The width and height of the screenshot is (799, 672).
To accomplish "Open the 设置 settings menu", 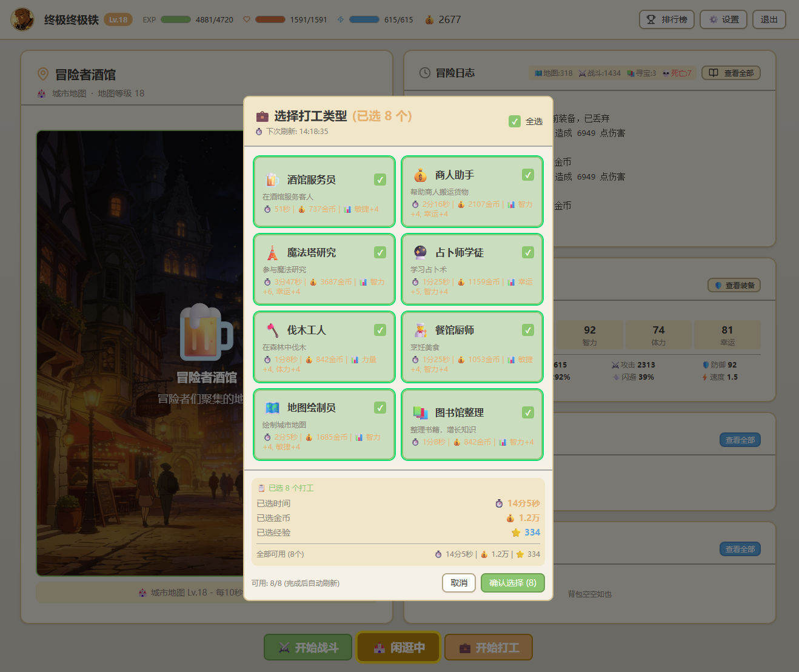I will click(724, 19).
